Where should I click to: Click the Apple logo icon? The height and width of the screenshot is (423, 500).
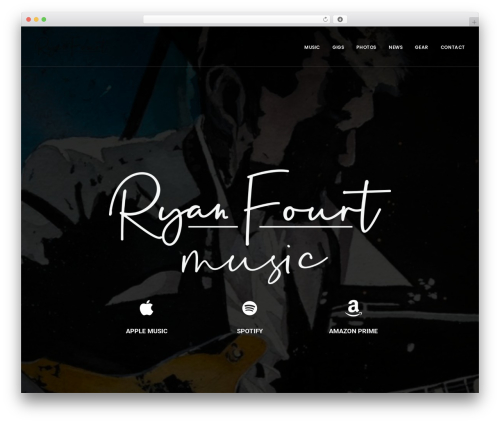click(x=146, y=308)
